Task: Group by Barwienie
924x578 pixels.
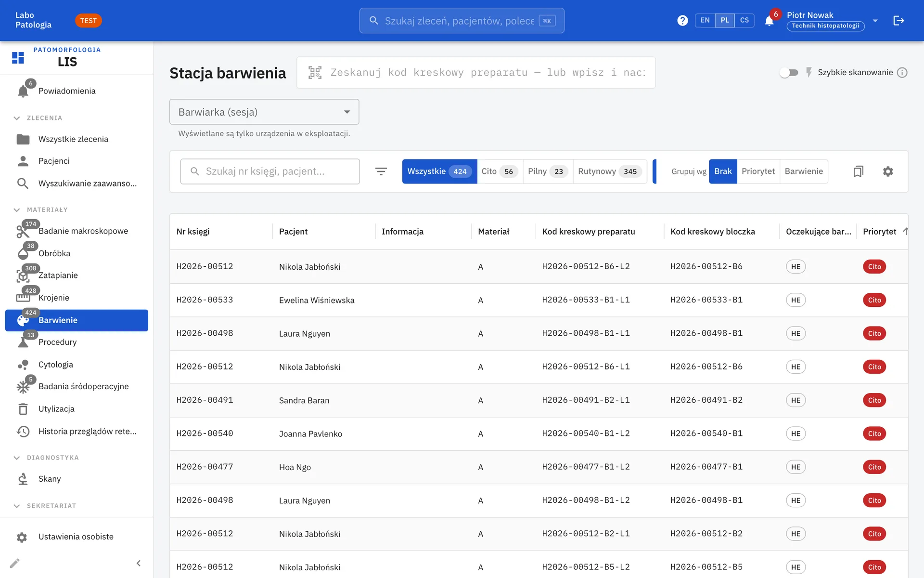Action: 804,171
